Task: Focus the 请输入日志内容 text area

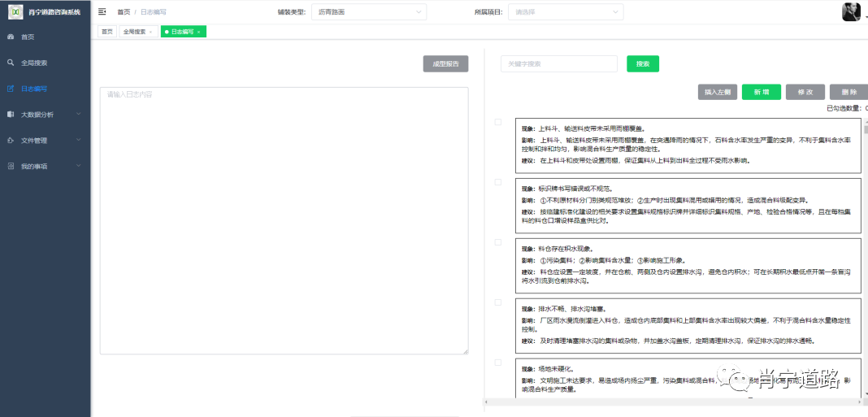Action: [x=284, y=220]
